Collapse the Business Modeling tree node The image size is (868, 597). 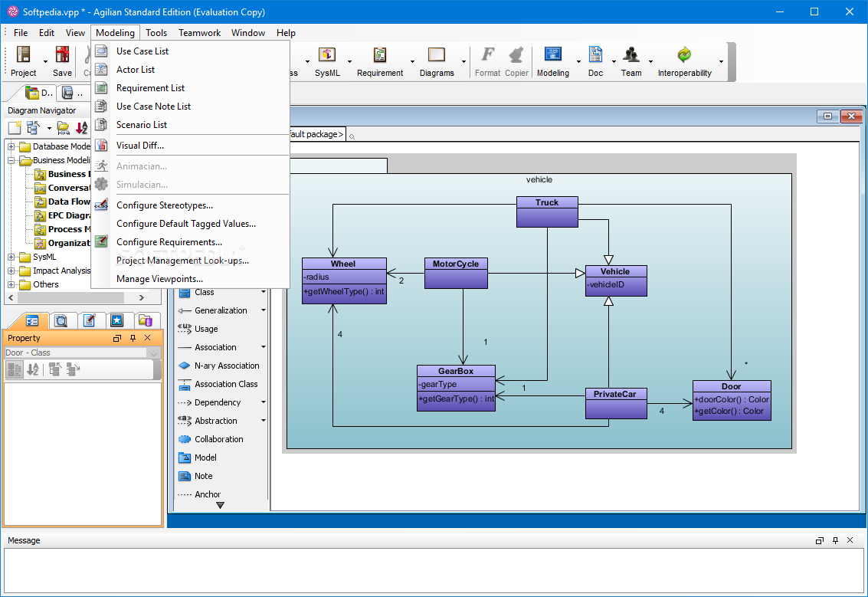pyautogui.click(x=11, y=161)
